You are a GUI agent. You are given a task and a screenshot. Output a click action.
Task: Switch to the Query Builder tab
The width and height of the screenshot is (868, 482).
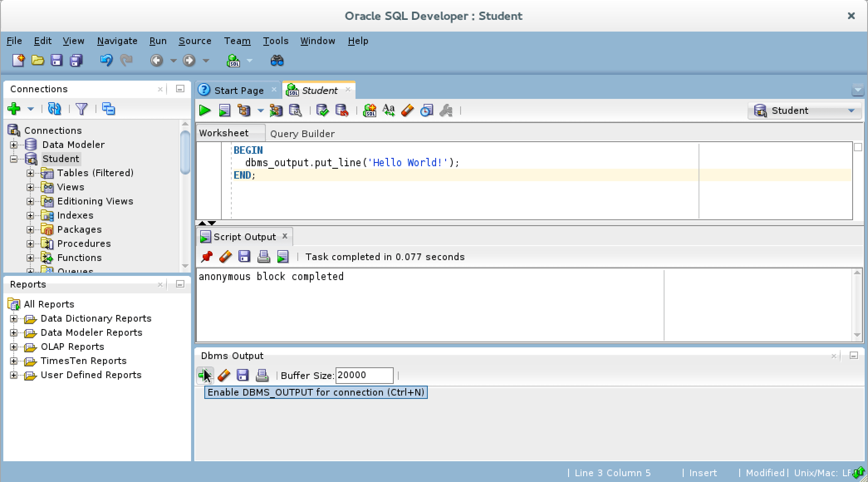[x=302, y=134]
